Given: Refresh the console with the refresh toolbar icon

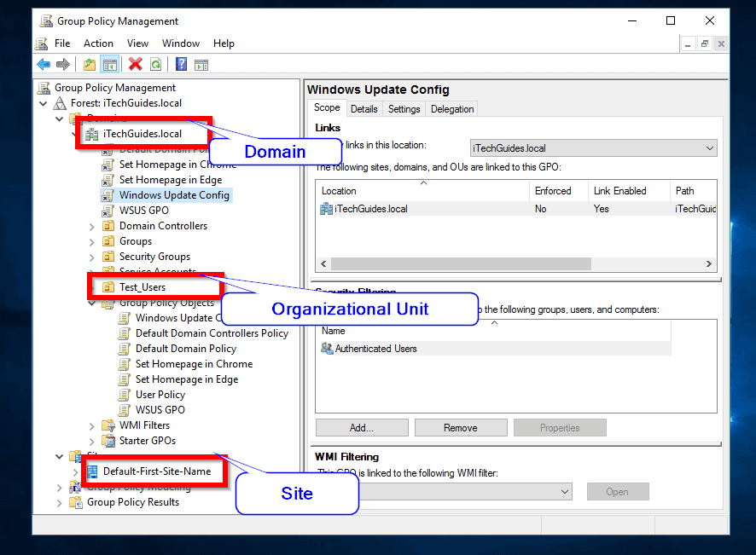Looking at the screenshot, I should point(154,64).
